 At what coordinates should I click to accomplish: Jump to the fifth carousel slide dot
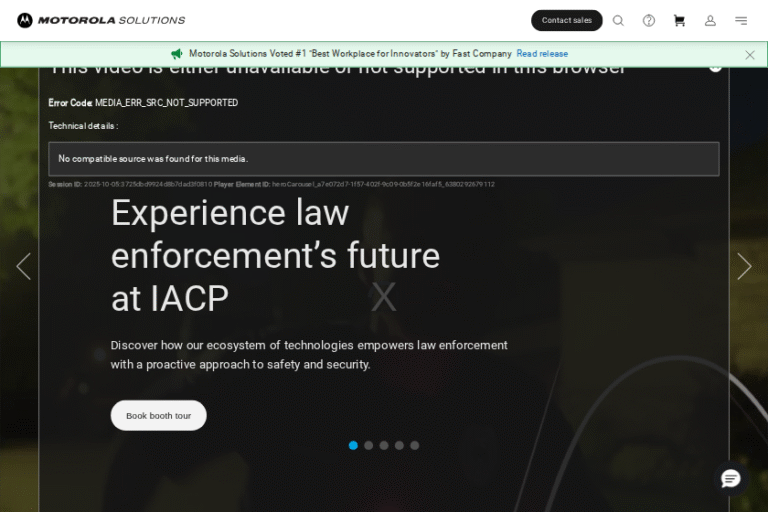(415, 445)
